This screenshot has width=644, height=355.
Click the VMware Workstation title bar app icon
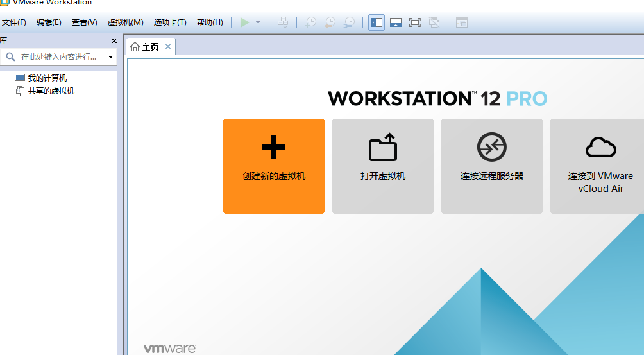pyautogui.click(x=4, y=3)
